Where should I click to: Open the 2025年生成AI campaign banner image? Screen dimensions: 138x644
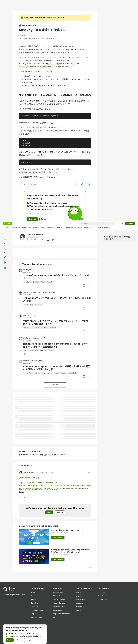(34, 537)
